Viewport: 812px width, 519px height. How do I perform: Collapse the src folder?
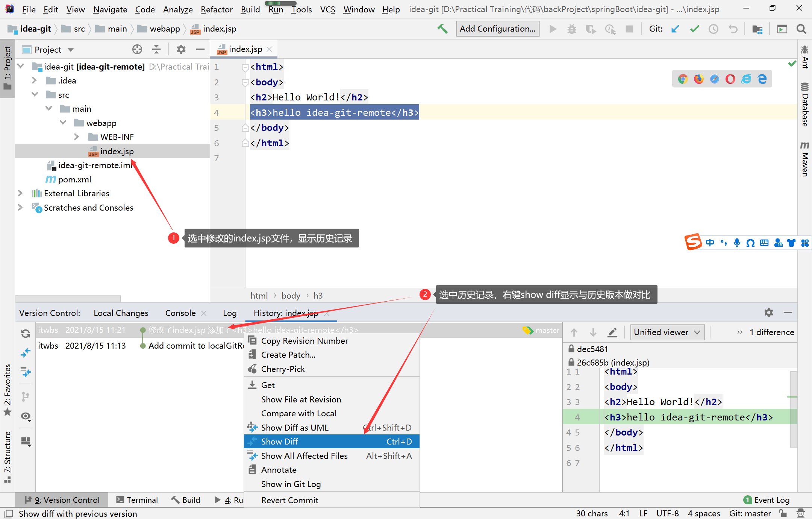click(35, 94)
